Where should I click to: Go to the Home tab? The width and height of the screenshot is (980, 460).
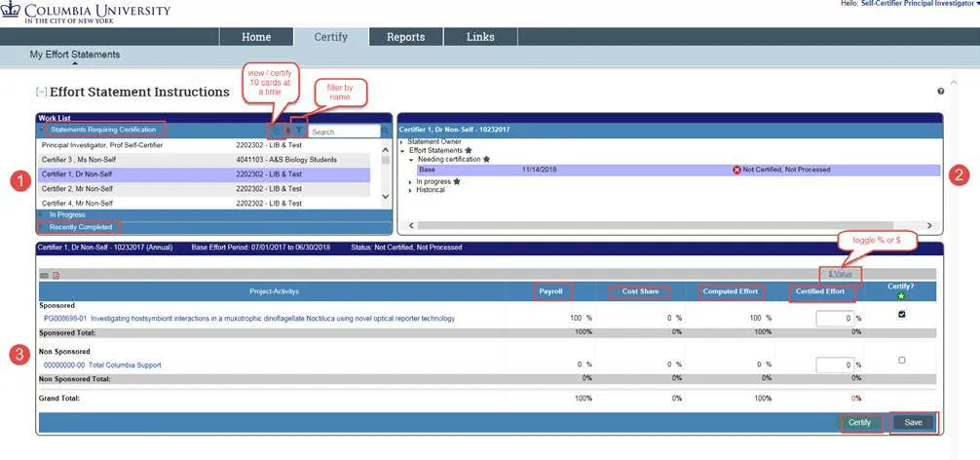coord(256,37)
